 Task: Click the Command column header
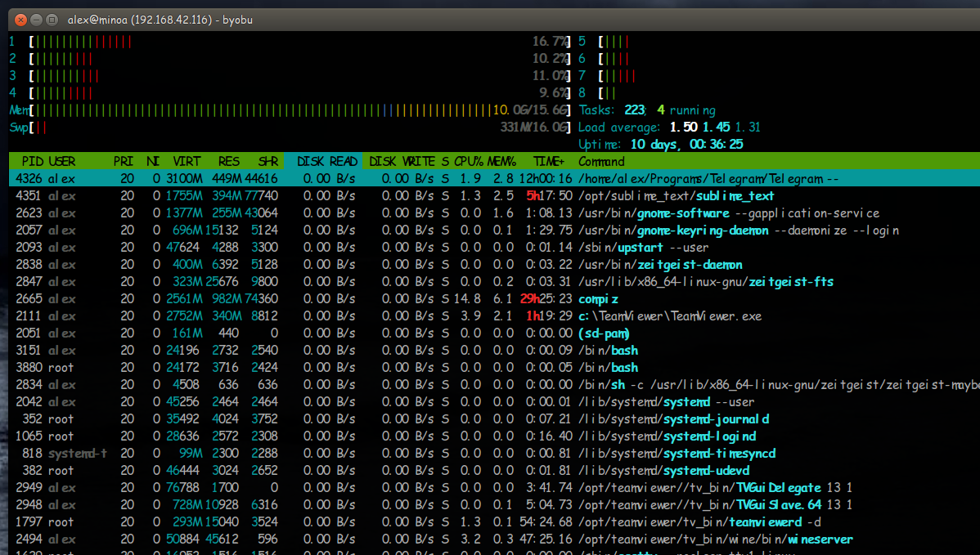pyautogui.click(x=601, y=162)
